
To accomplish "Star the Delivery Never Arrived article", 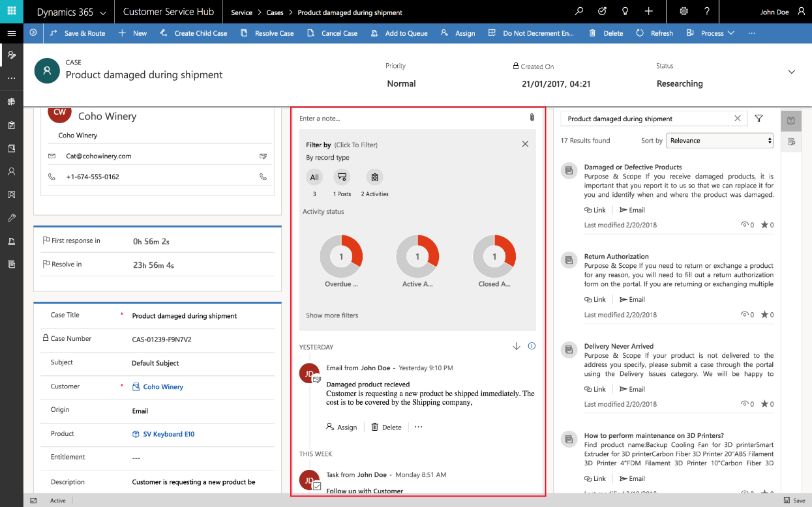I will [764, 404].
